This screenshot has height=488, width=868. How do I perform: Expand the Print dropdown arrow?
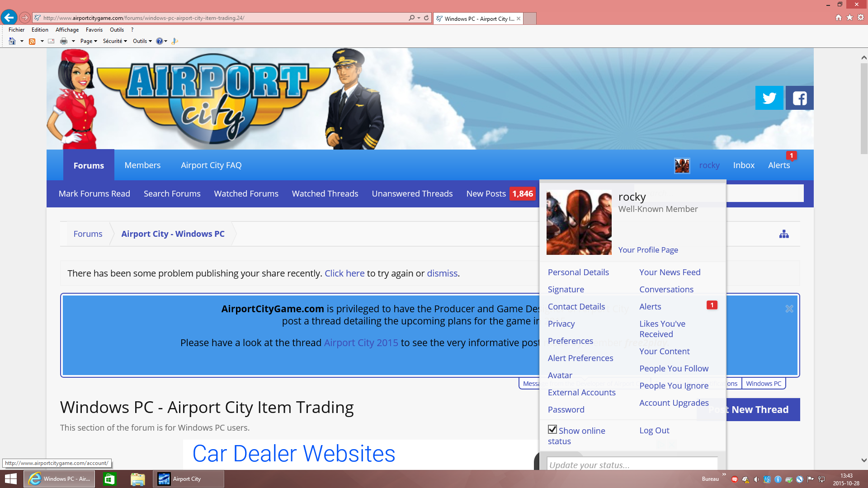(x=73, y=41)
